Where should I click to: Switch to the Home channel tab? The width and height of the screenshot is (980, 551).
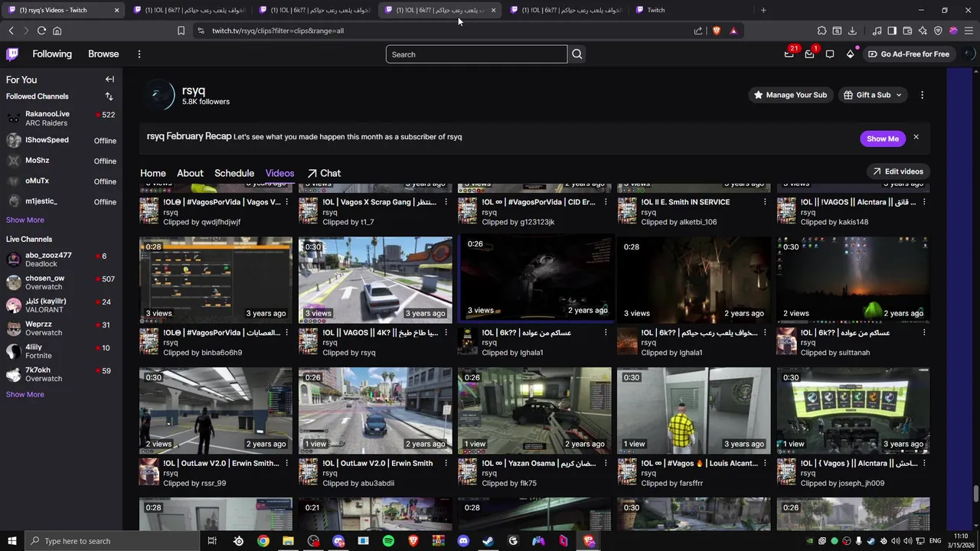tap(153, 173)
